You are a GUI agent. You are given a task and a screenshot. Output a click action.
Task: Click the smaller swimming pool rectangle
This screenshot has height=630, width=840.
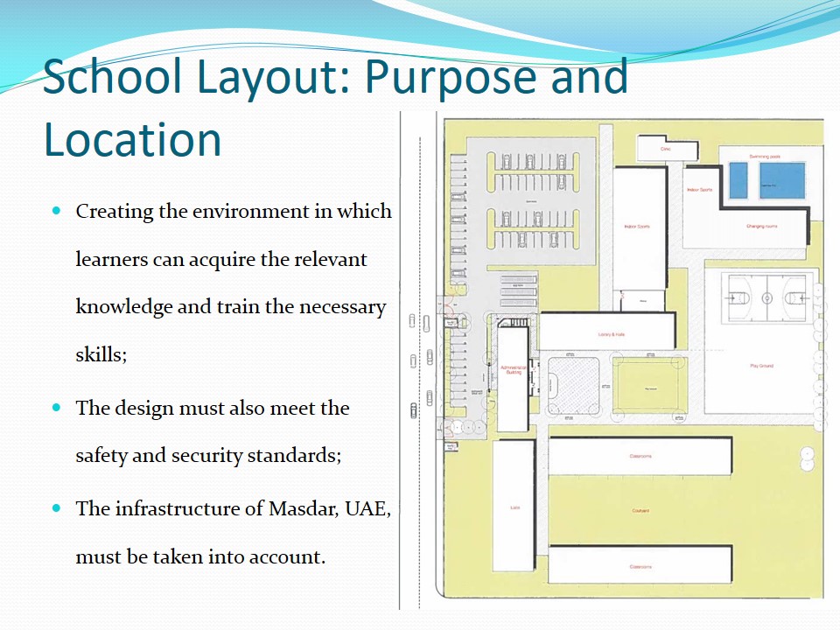(738, 181)
